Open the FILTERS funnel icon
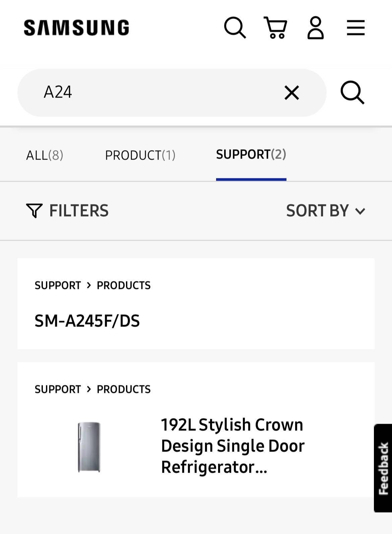This screenshot has width=392, height=534. [34, 211]
